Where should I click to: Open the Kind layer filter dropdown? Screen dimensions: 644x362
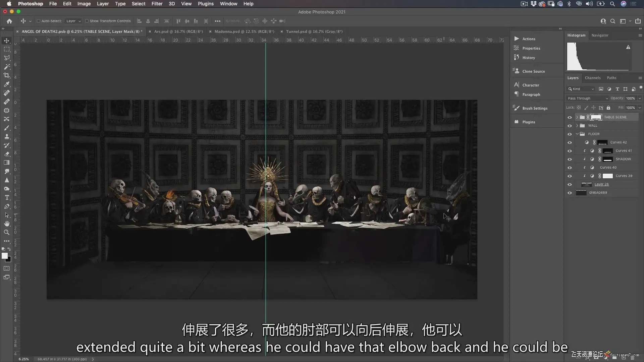tap(581, 89)
